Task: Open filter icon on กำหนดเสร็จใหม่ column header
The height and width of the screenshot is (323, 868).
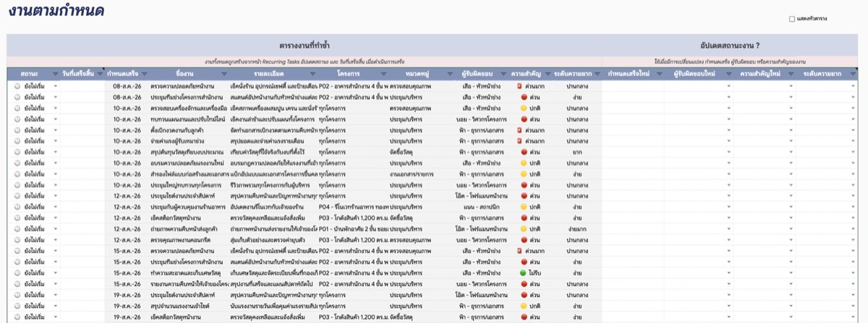Action: pyautogui.click(x=661, y=75)
